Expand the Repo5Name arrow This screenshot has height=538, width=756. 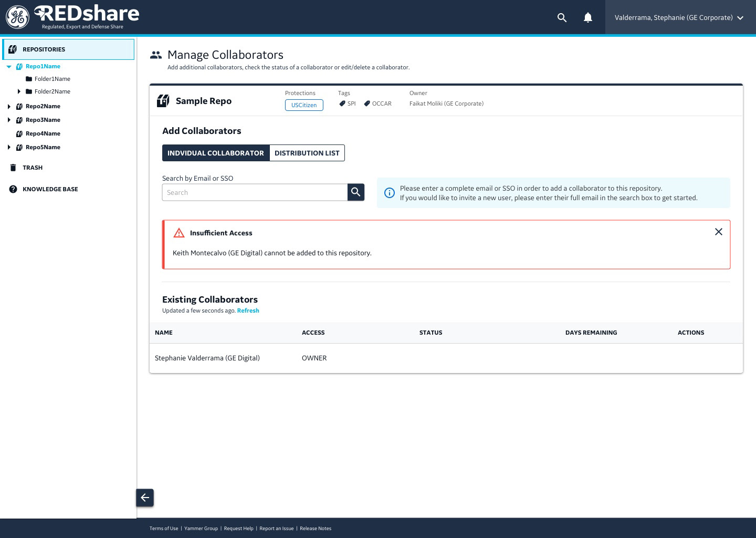click(9, 147)
